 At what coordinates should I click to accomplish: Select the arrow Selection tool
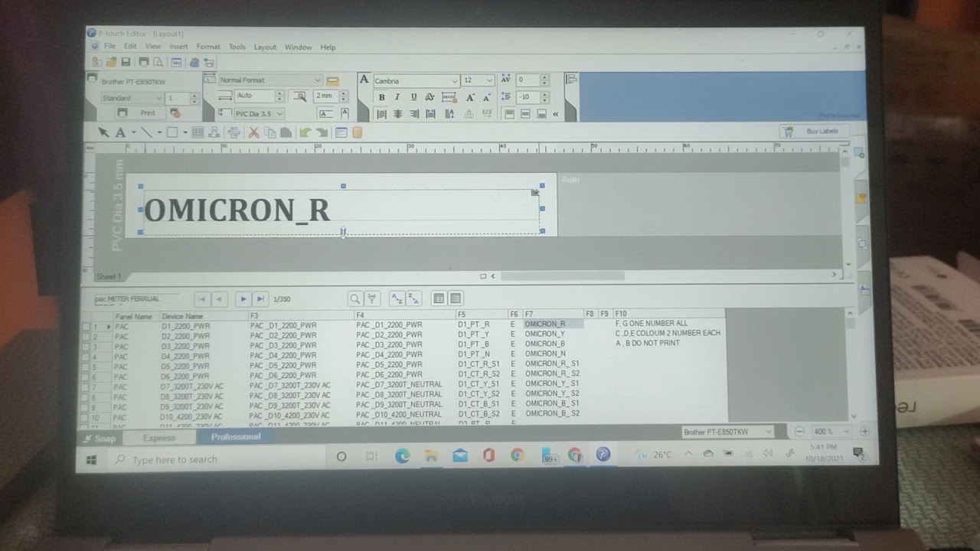point(103,132)
